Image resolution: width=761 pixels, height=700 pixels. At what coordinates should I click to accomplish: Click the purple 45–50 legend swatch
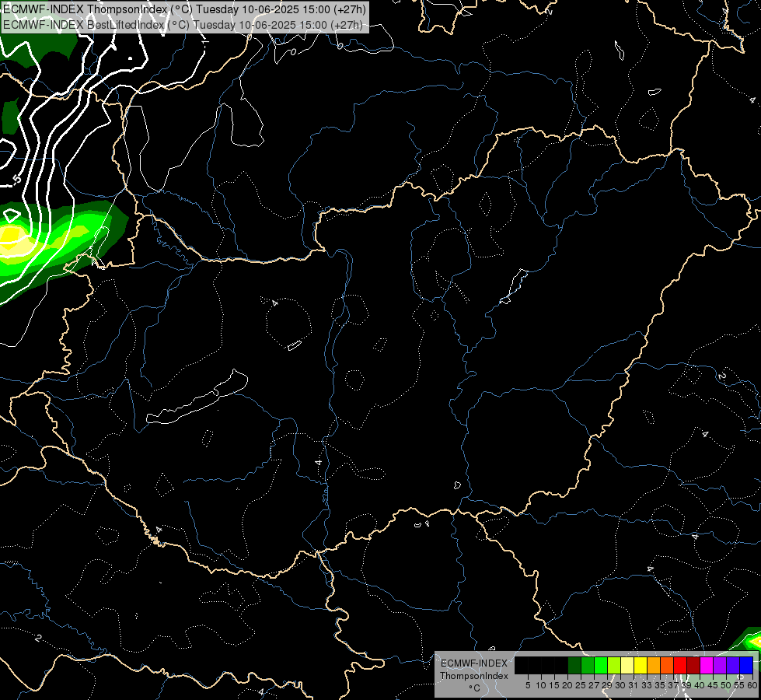720,665
